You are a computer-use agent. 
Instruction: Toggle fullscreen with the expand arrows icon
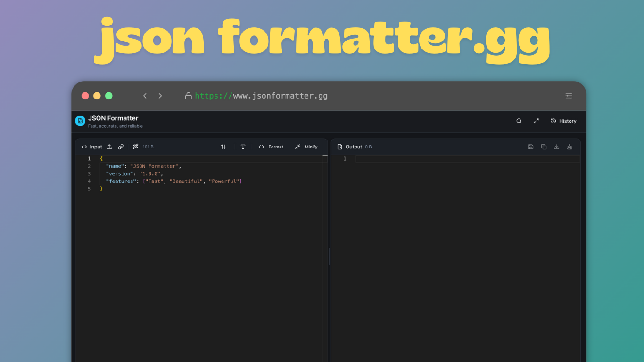click(536, 121)
